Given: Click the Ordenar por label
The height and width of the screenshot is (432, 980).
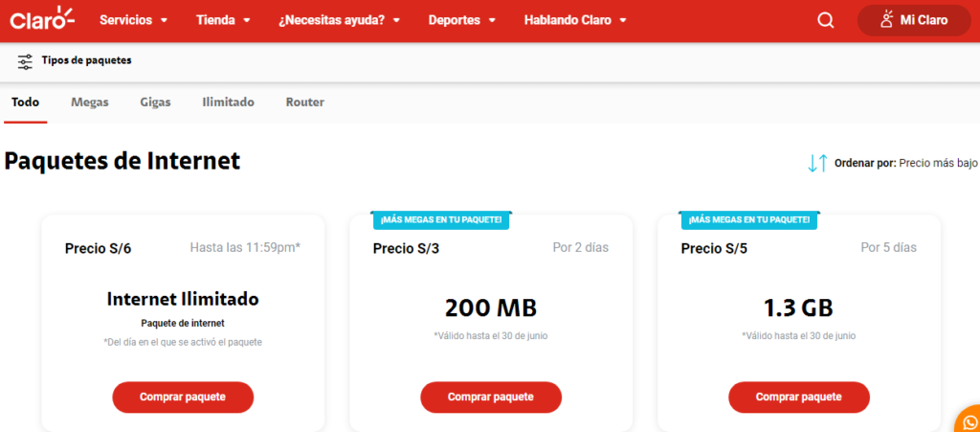Looking at the screenshot, I should [x=865, y=163].
